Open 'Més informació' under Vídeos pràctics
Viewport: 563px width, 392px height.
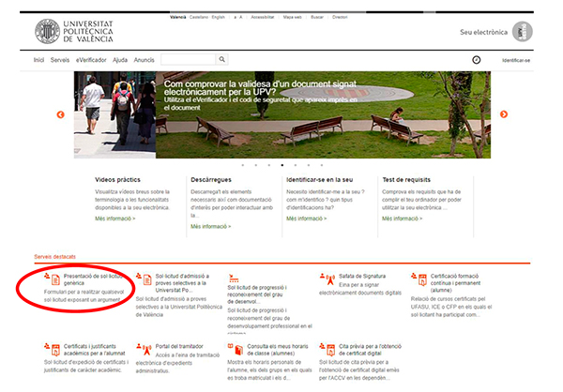114,218
